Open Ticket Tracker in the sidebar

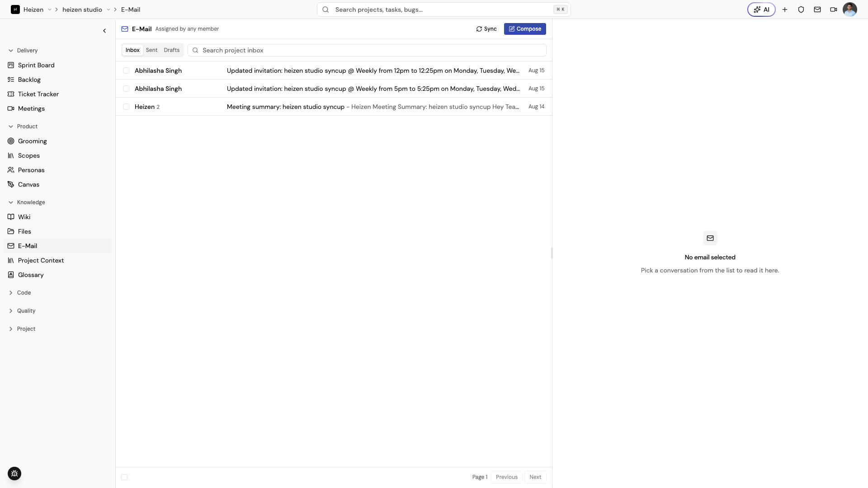[x=57, y=94]
